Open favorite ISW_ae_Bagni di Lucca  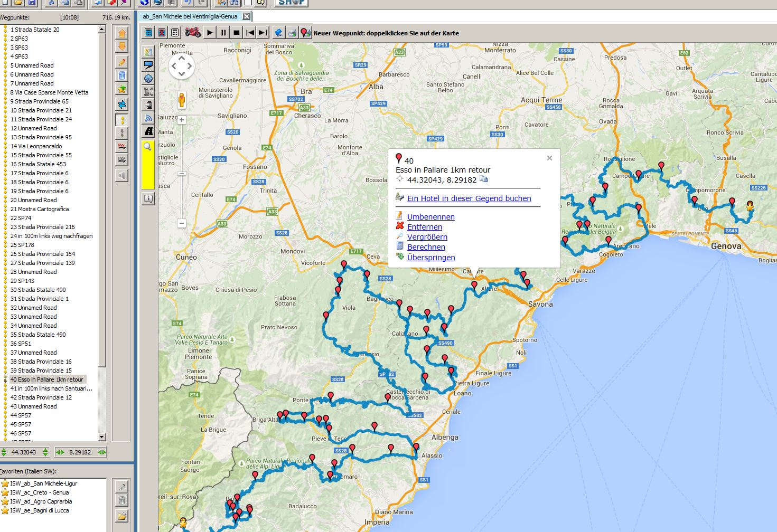(x=40, y=510)
